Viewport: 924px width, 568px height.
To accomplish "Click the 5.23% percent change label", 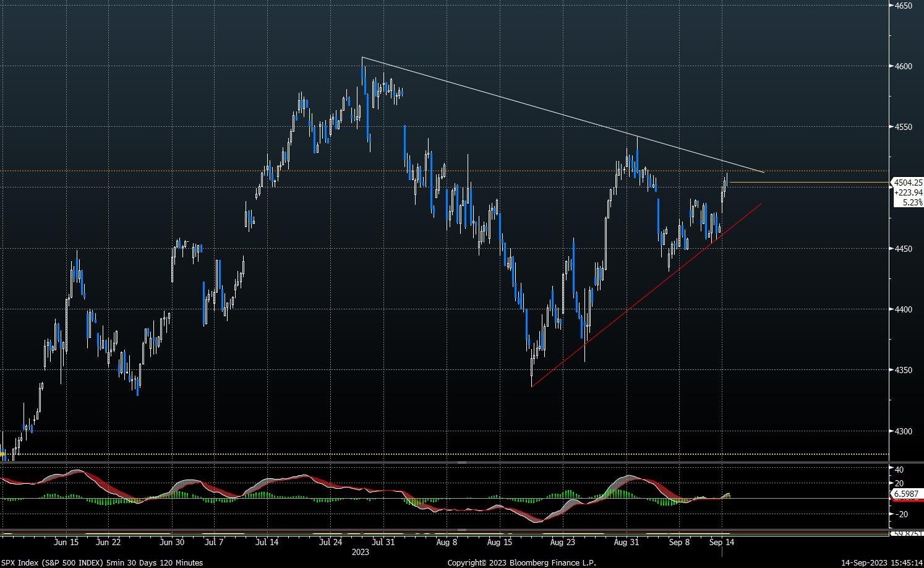I will [x=913, y=202].
